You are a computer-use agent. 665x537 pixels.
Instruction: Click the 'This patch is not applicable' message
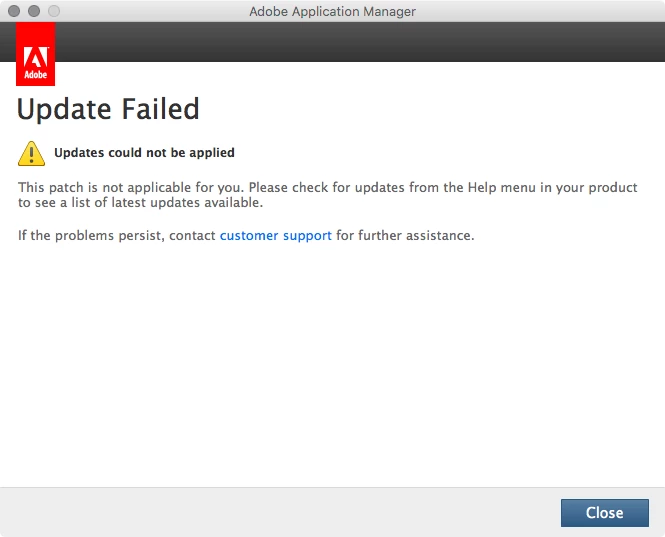coord(327,195)
